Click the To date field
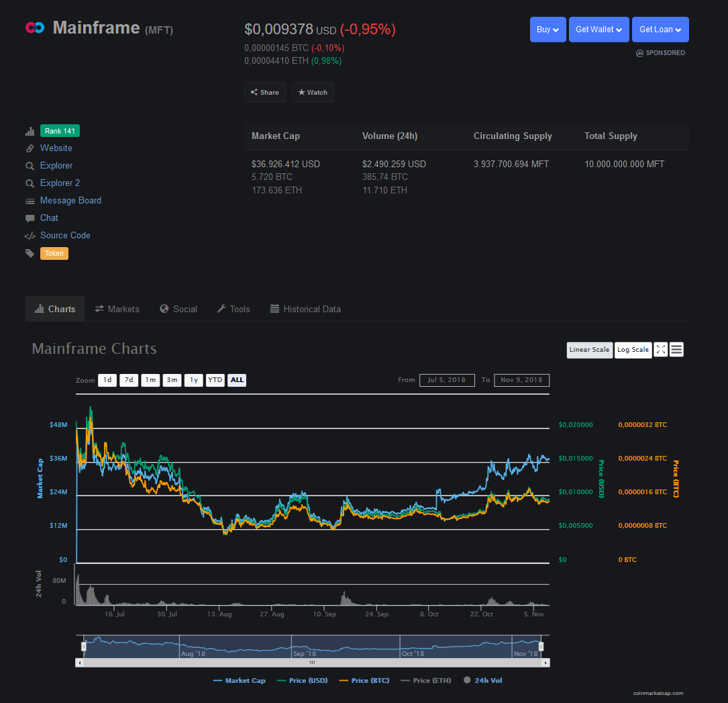This screenshot has height=703, width=728. [521, 380]
